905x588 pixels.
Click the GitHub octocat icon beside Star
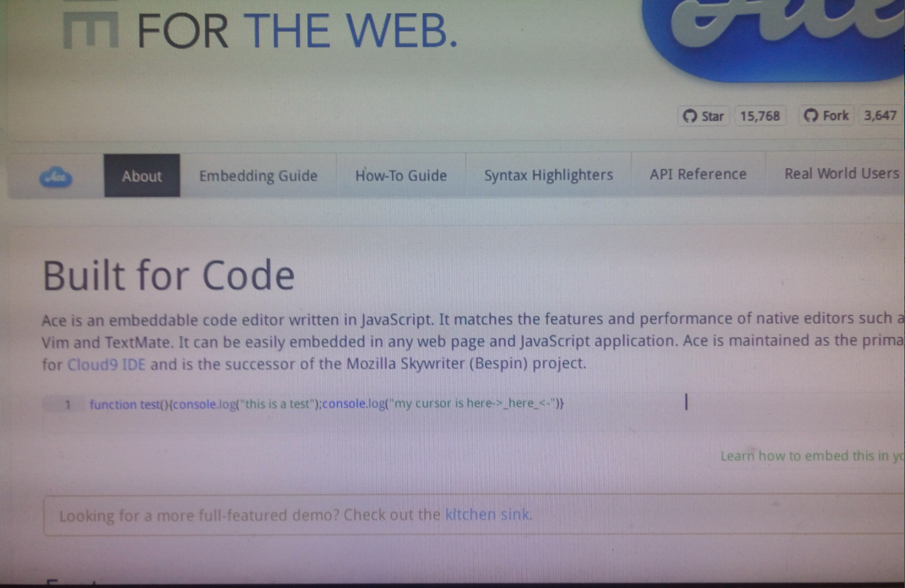pyautogui.click(x=690, y=116)
